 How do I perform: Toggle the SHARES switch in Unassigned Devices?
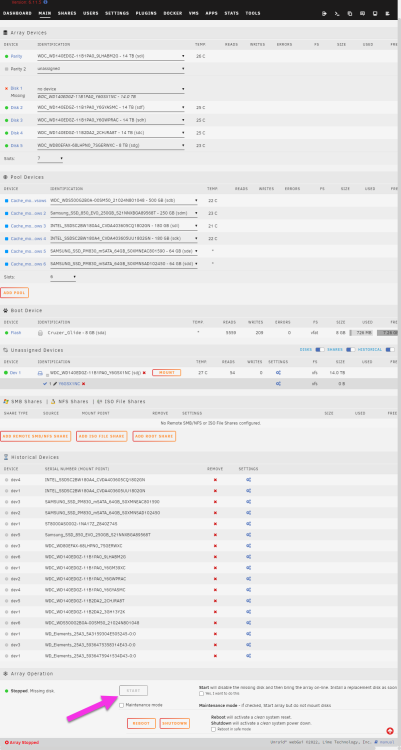point(351,350)
